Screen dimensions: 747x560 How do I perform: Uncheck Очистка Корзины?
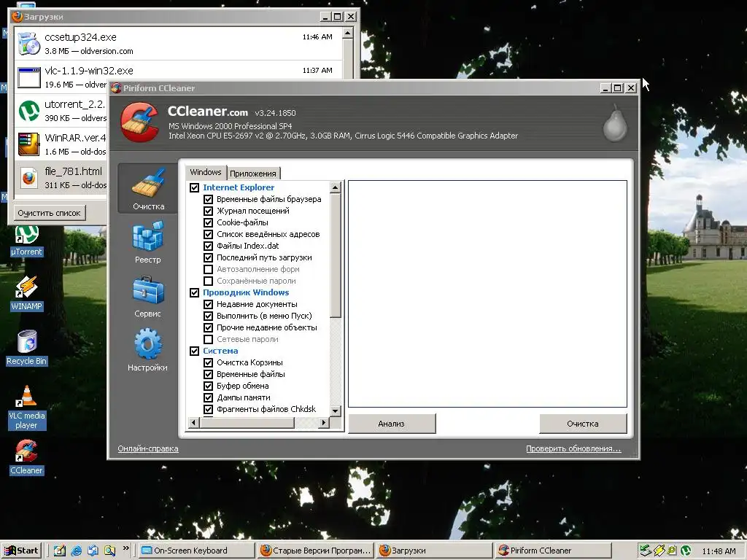click(x=208, y=362)
